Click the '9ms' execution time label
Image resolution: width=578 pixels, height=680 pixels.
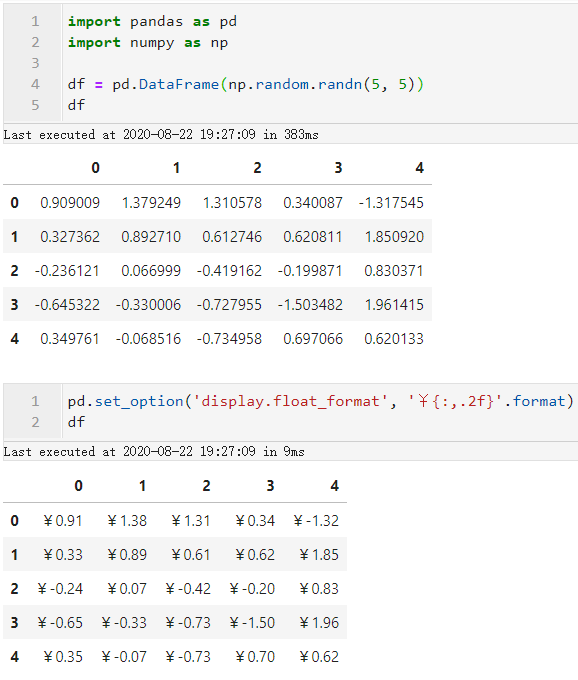coord(294,451)
